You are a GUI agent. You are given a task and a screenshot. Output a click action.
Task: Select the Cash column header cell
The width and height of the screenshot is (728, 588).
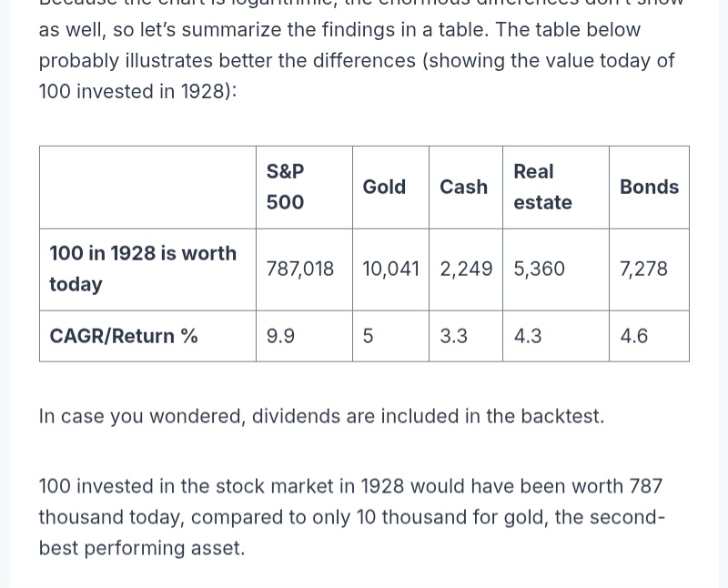(463, 187)
